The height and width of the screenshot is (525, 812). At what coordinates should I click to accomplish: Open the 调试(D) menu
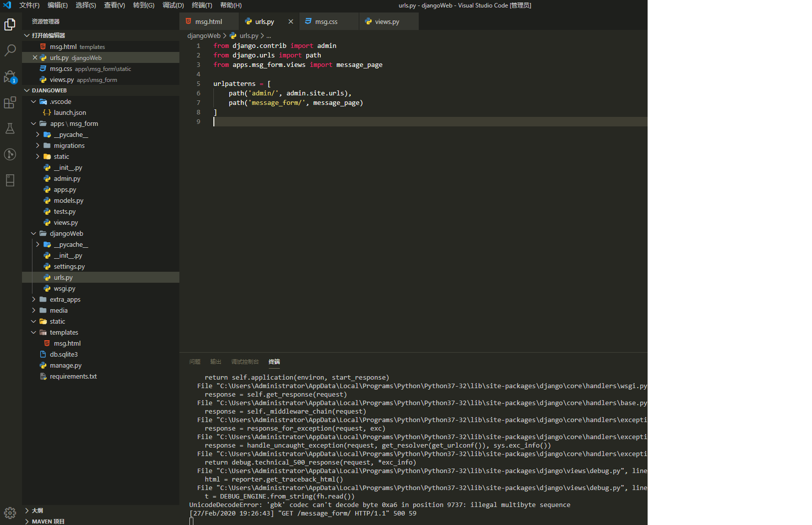(173, 5)
